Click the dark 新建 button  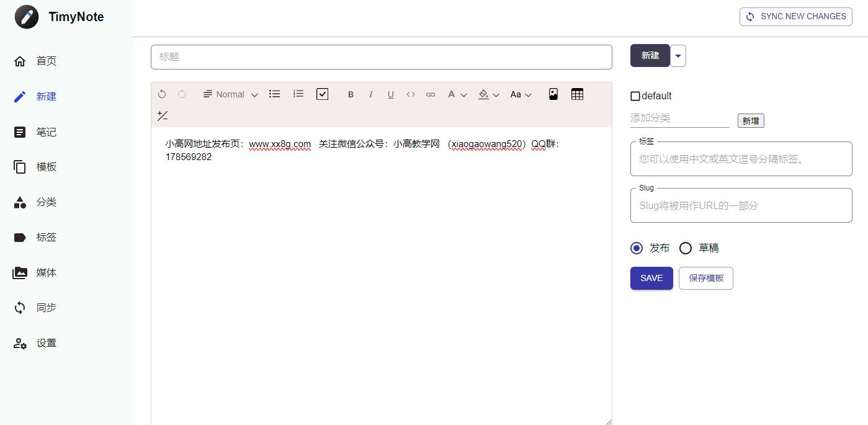tap(650, 56)
